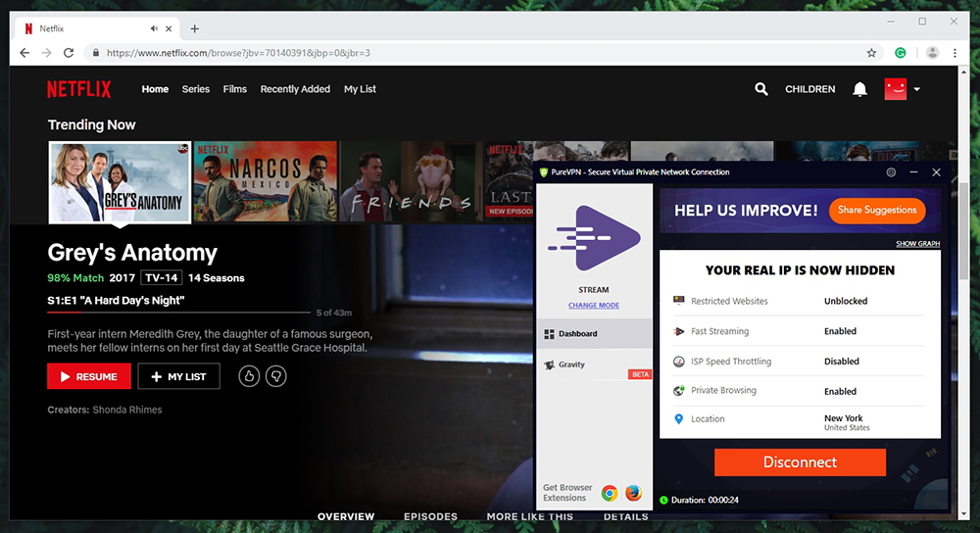Click PureVPN Stream mode icon
980x533 pixels.
click(594, 238)
